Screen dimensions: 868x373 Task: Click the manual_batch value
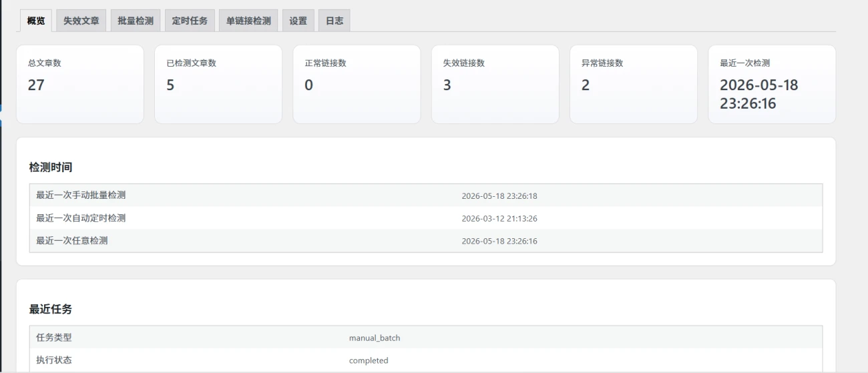click(375, 338)
